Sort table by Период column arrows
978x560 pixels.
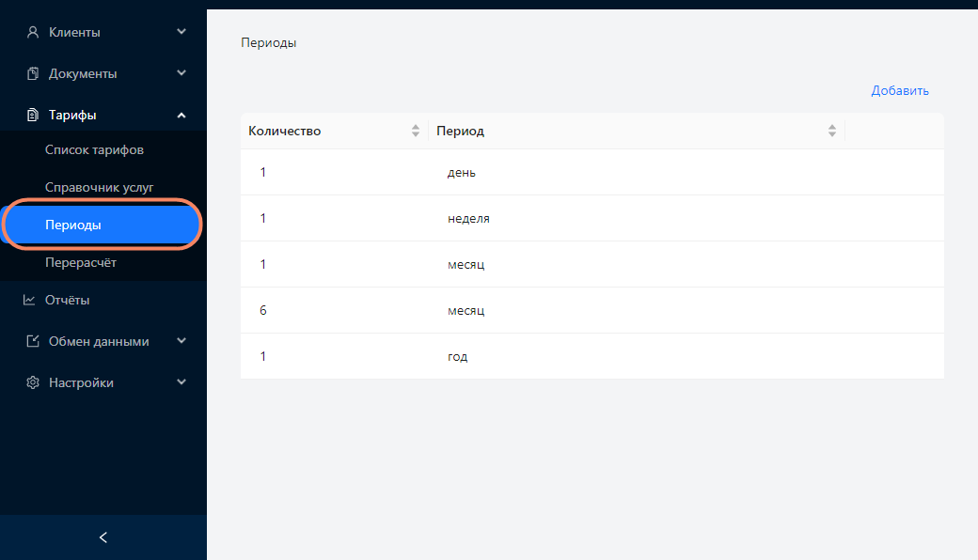tap(832, 131)
